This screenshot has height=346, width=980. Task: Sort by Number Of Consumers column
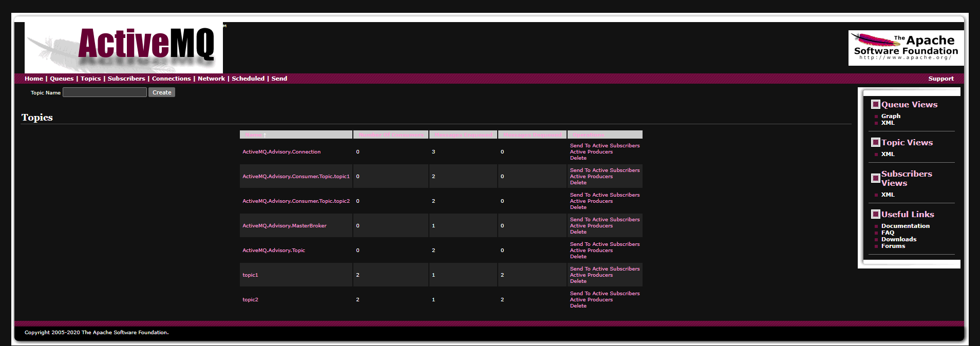pos(391,135)
